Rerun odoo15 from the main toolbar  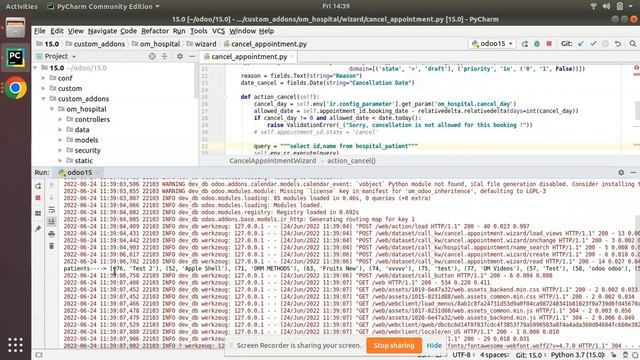(x=524, y=44)
